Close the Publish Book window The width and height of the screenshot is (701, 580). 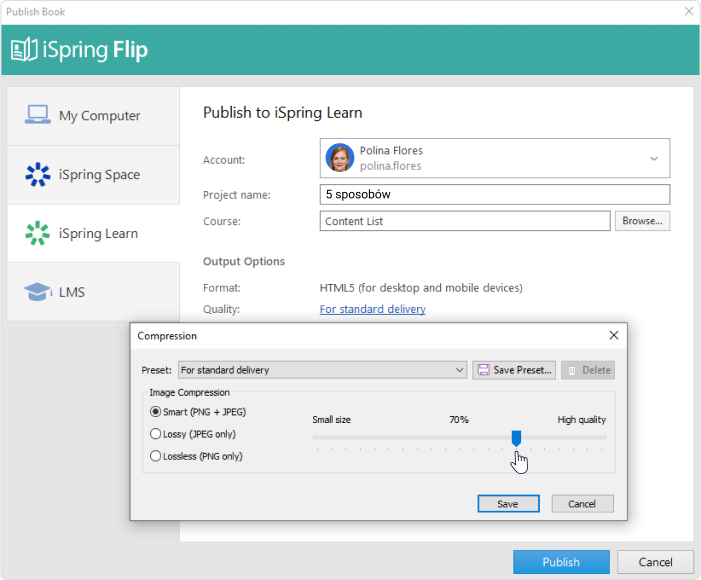(689, 11)
